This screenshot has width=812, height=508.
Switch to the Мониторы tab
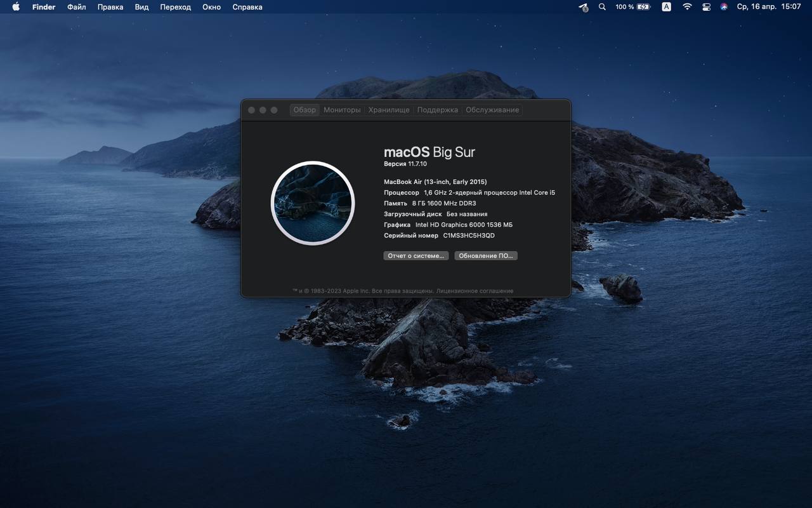342,110
